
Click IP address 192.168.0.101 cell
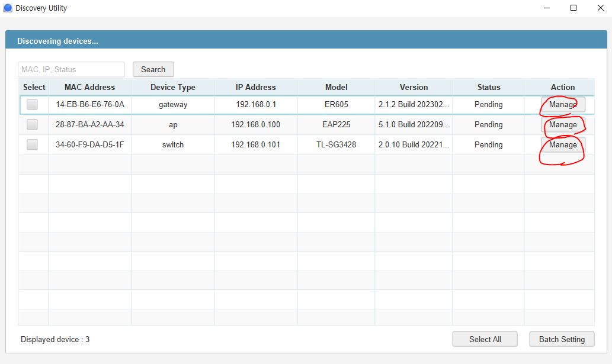256,144
